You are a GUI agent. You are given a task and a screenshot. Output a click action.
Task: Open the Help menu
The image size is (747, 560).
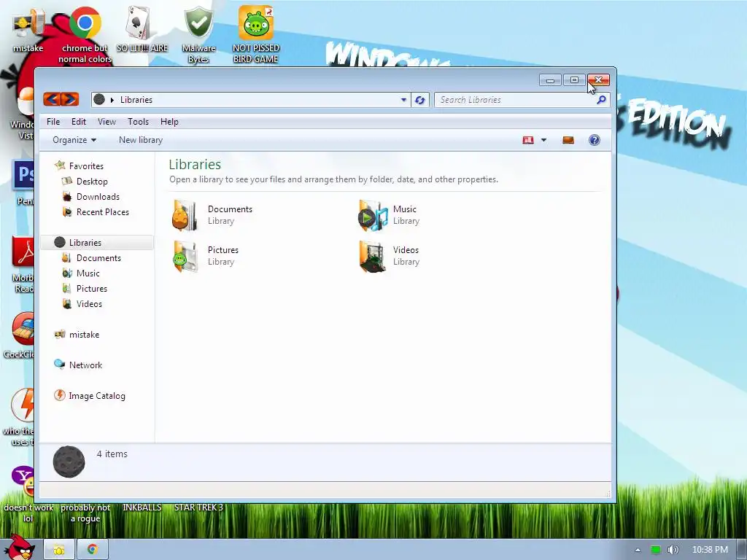[x=169, y=122]
